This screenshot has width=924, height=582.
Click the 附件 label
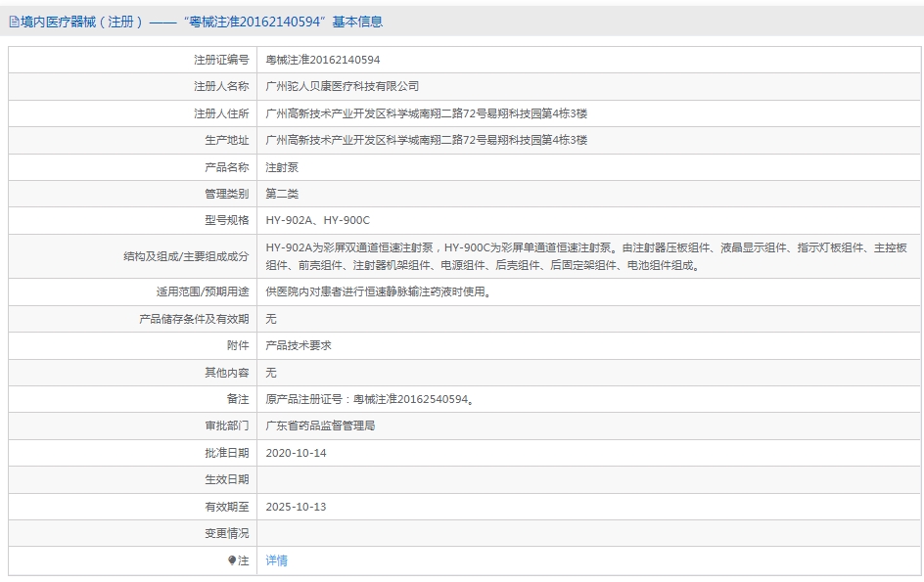238,346
